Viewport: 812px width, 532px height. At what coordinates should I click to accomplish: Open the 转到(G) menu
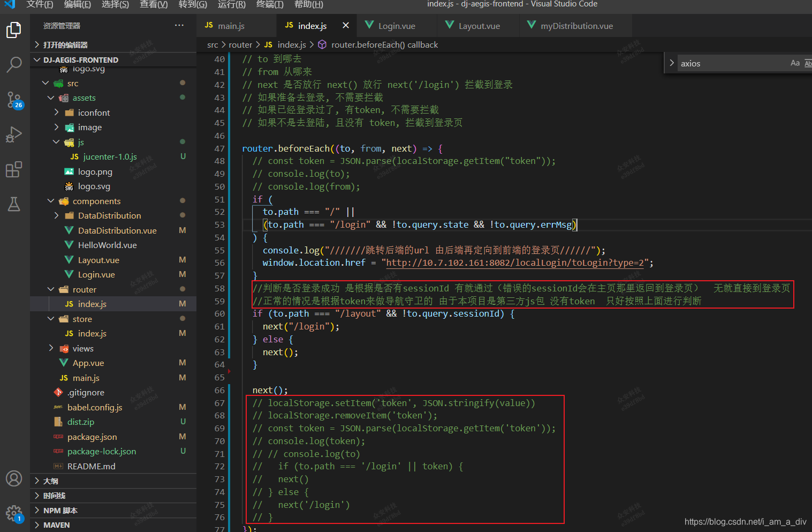[x=193, y=4]
